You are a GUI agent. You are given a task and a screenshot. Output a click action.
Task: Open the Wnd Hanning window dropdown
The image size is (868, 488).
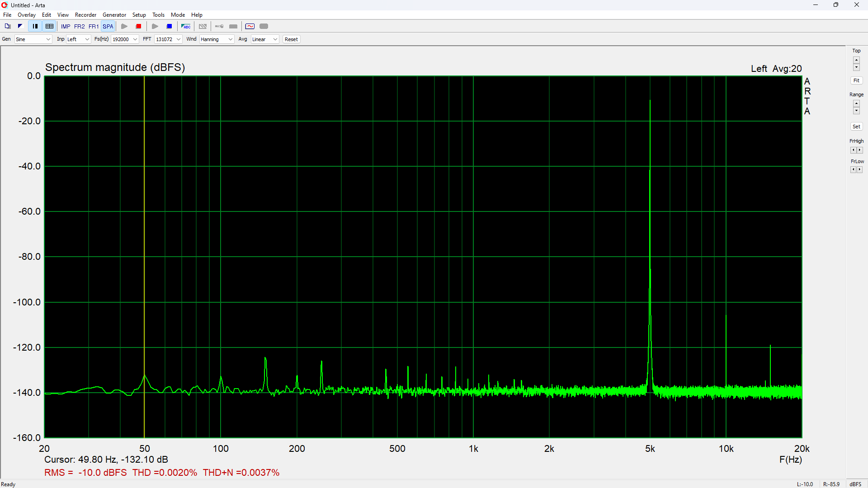coord(217,39)
